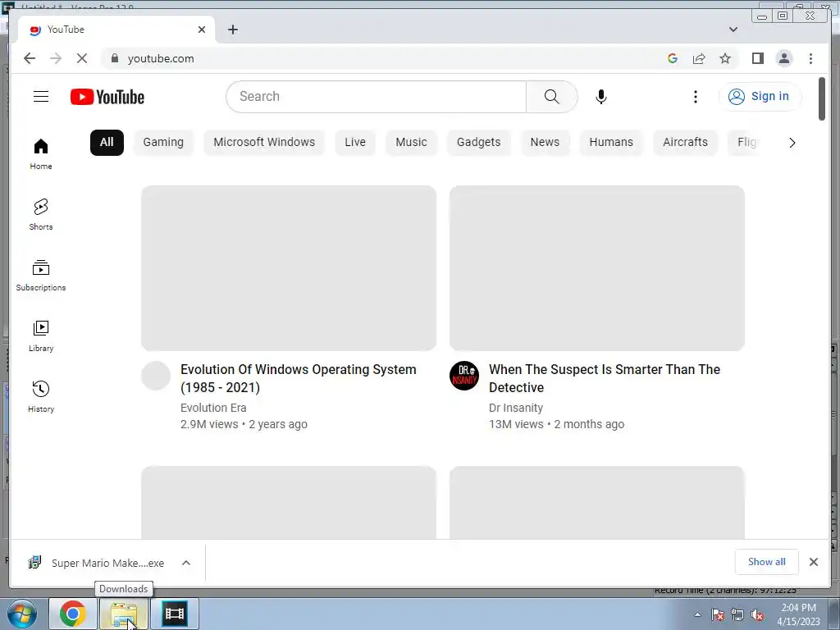Click the browser forward arrow
This screenshot has width=840, height=630.
56,58
